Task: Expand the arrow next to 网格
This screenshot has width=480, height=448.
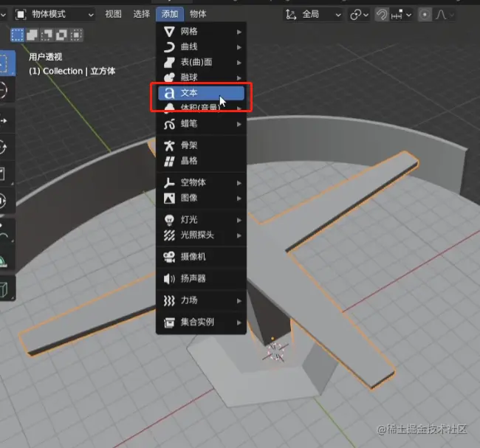Action: click(239, 32)
